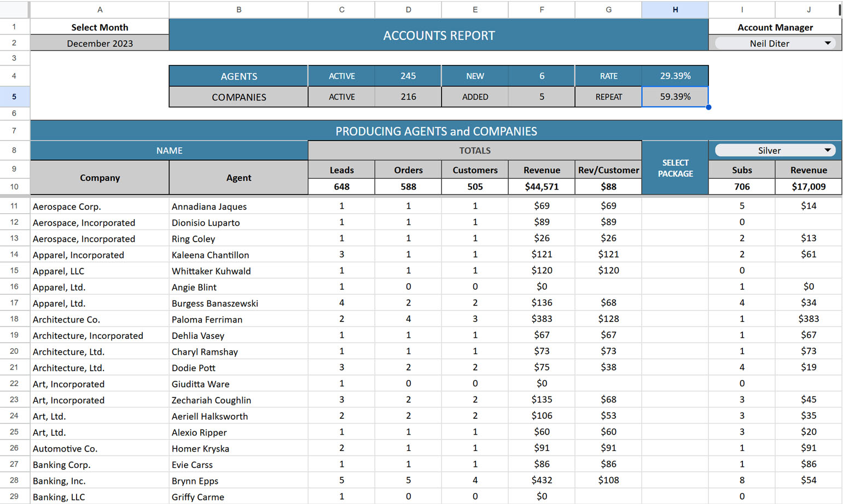Click the select-all corner box

[x=15, y=9]
